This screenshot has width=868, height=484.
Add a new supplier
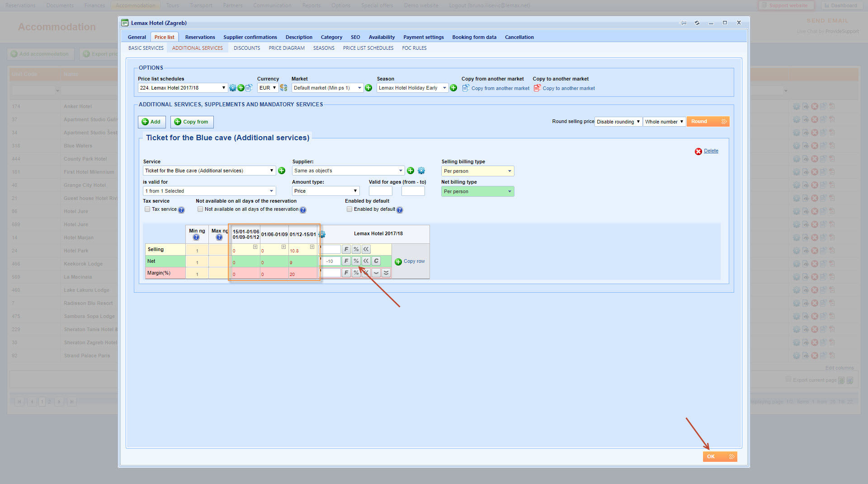[410, 171]
